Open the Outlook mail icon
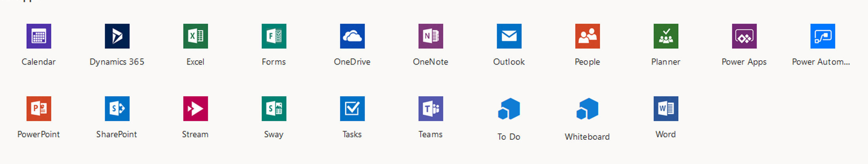The width and height of the screenshot is (868, 164). tap(509, 36)
